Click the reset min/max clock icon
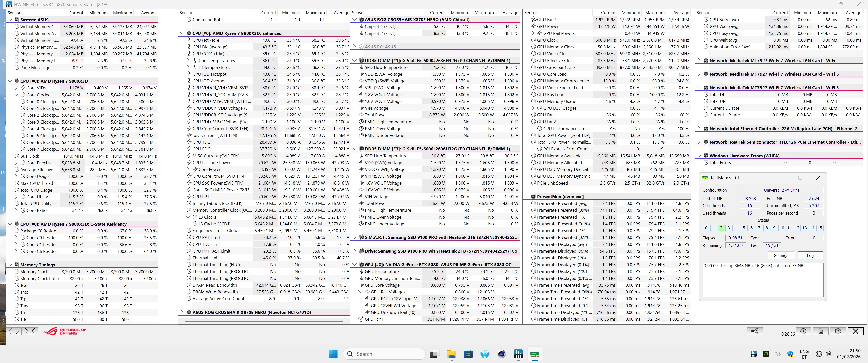This screenshot has width=868, height=363. pos(803,331)
